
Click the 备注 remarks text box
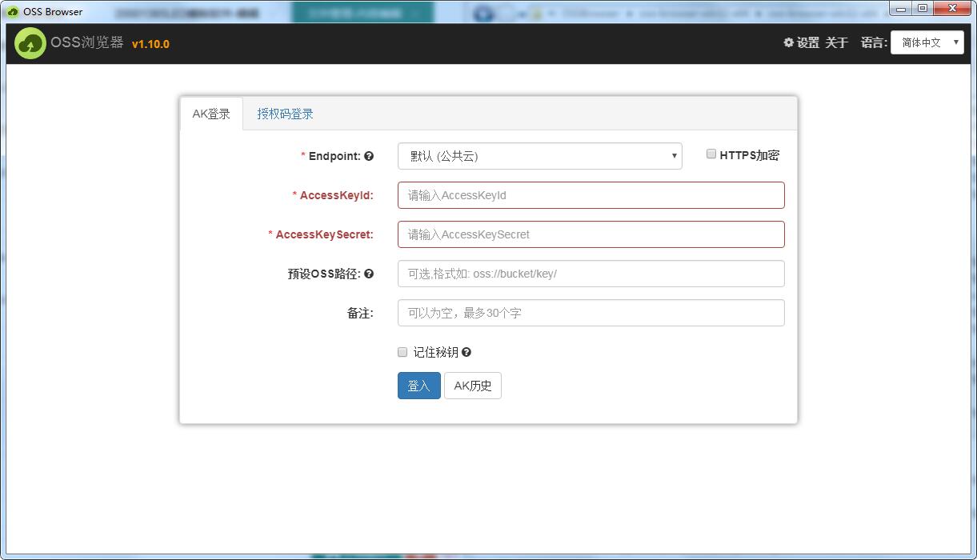click(591, 313)
